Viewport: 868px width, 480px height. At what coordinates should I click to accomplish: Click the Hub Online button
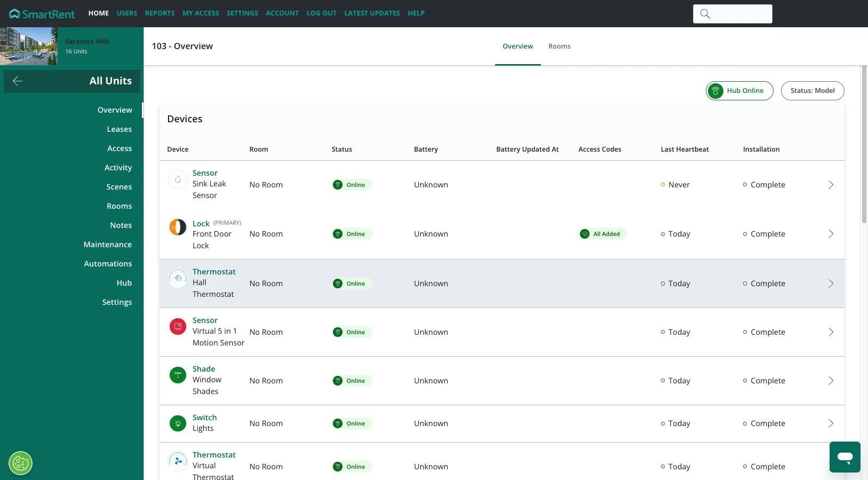[739, 91]
